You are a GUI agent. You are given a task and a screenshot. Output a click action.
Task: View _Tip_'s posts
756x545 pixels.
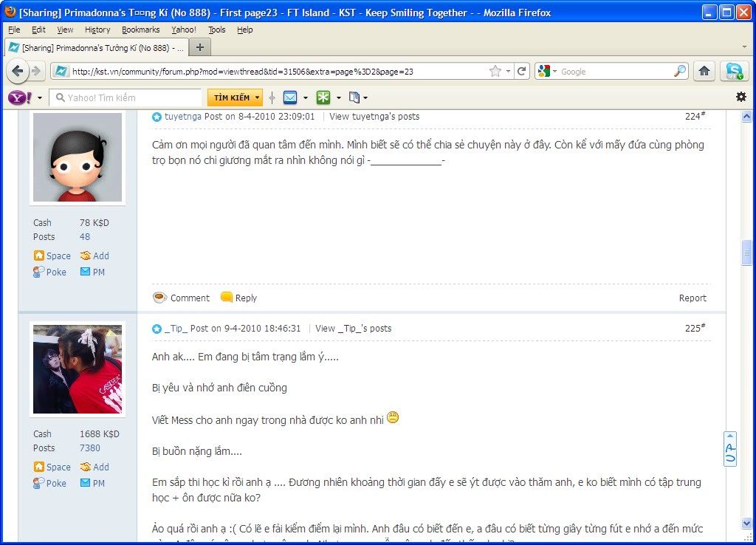click(x=354, y=329)
